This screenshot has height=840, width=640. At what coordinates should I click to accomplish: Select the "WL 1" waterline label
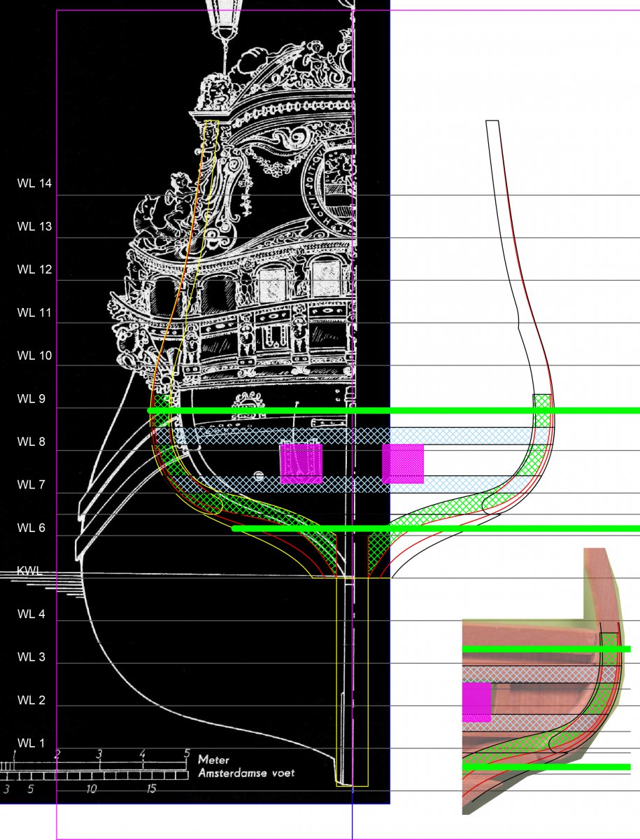(31, 743)
